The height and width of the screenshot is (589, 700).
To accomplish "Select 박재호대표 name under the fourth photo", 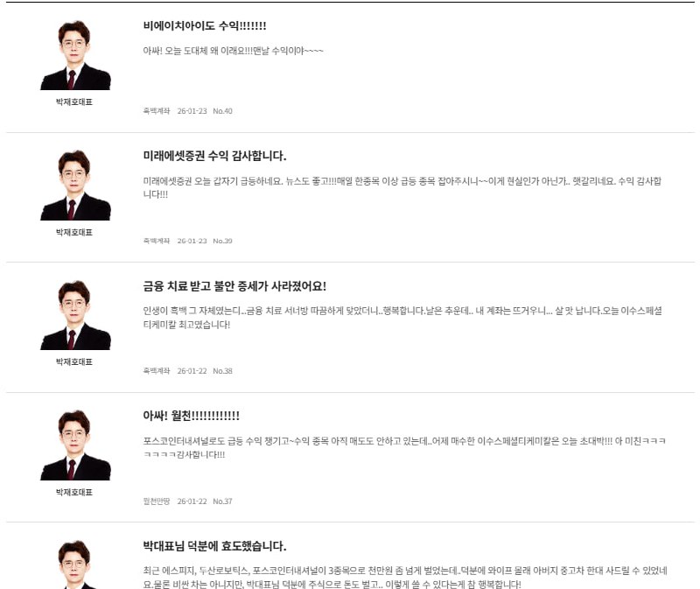I will [74, 492].
